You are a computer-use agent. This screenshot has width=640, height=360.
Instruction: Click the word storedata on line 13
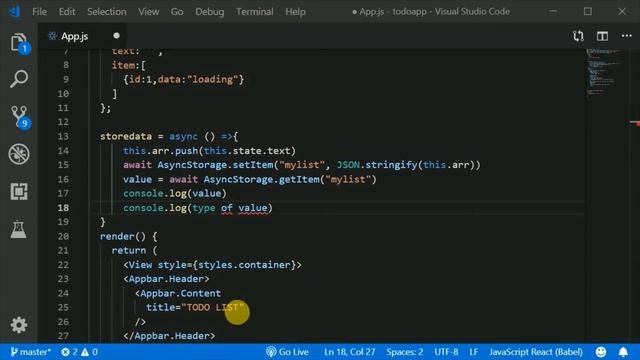(x=126, y=136)
